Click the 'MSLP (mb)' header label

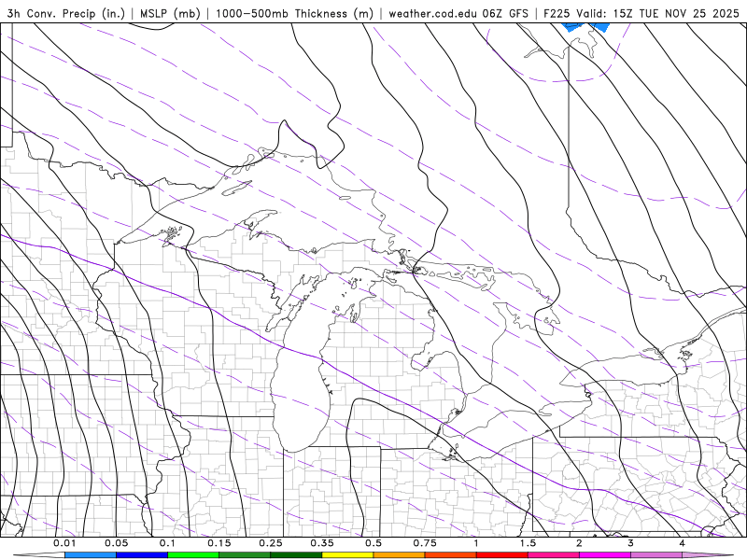point(170,13)
